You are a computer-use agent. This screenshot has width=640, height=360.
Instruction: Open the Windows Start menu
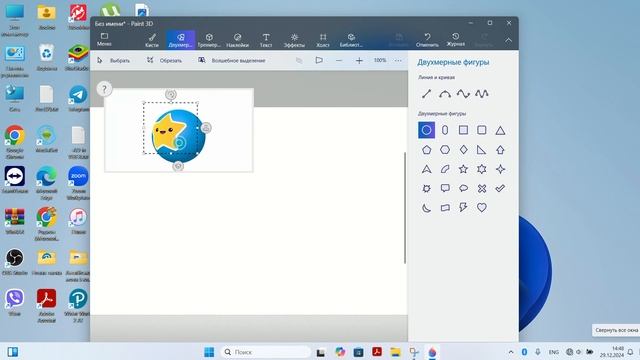tap(209, 352)
